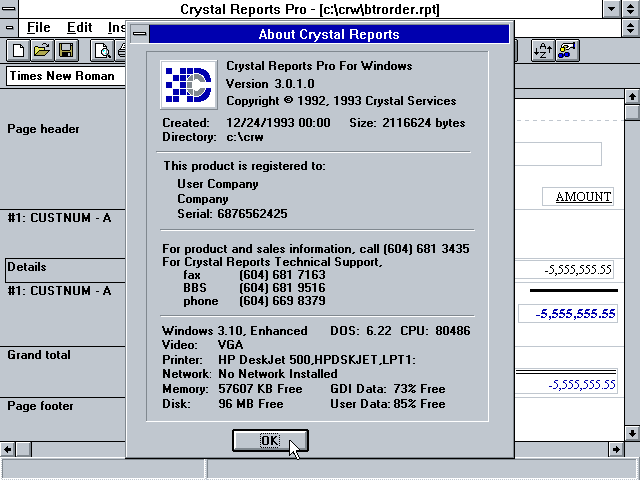
Task: Click the CPU: 80486 text
Action: point(435,331)
